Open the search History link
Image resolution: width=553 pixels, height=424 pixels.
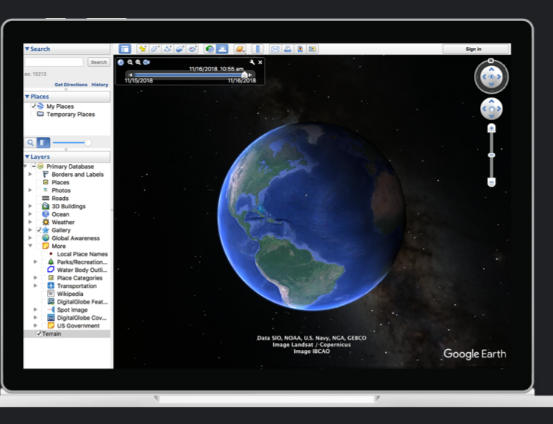99,85
